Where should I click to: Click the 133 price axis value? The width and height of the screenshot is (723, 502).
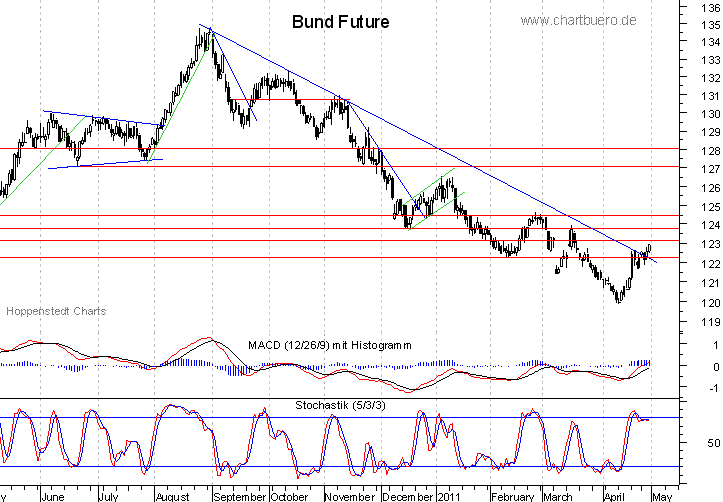pyautogui.click(x=711, y=60)
